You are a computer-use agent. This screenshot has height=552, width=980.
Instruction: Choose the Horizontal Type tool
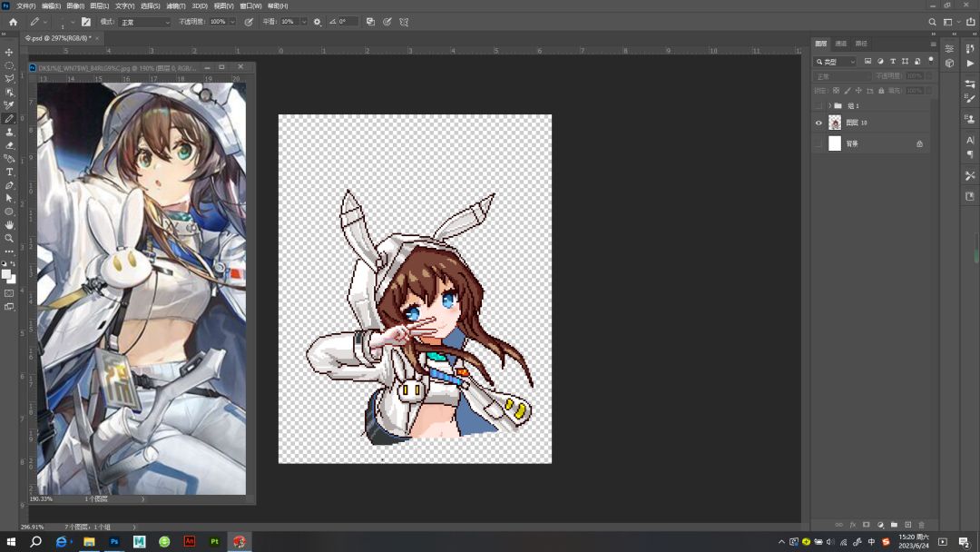coord(9,172)
